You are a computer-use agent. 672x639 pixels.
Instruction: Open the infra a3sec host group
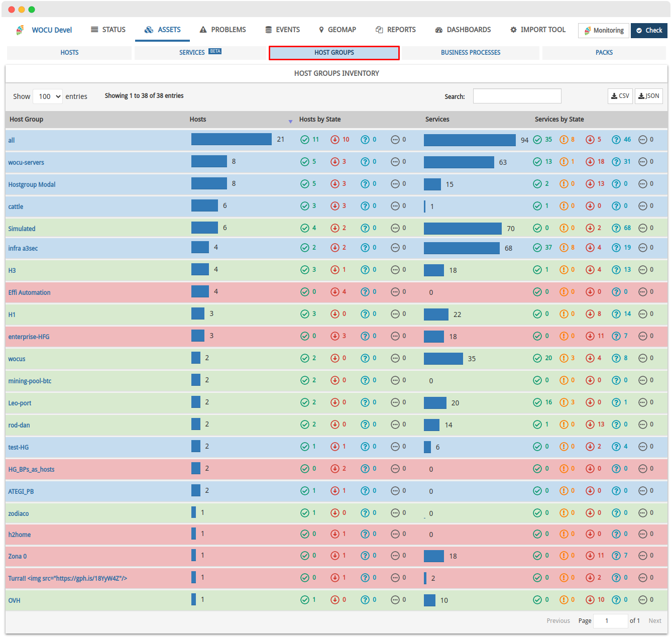(23, 248)
